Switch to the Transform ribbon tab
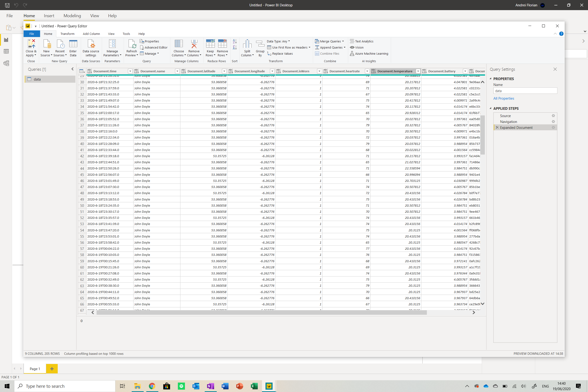The image size is (588, 392). pyautogui.click(x=67, y=34)
